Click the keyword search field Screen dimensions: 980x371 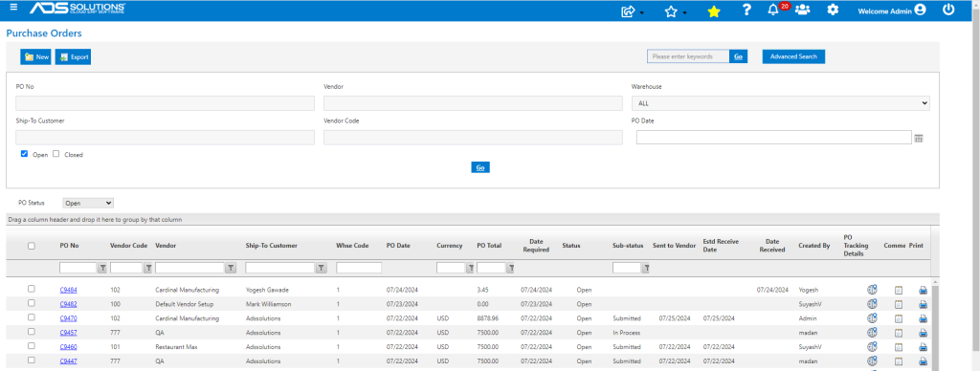(688, 56)
